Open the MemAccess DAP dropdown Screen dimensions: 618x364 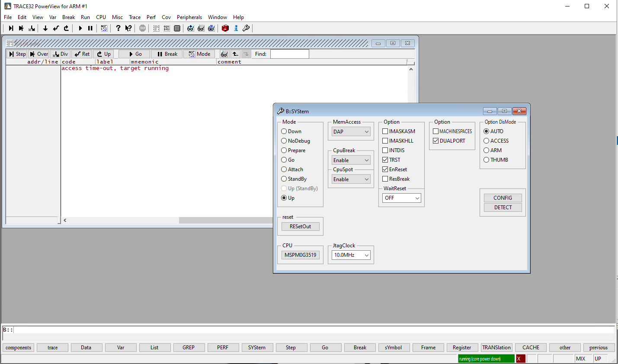pyautogui.click(x=351, y=132)
